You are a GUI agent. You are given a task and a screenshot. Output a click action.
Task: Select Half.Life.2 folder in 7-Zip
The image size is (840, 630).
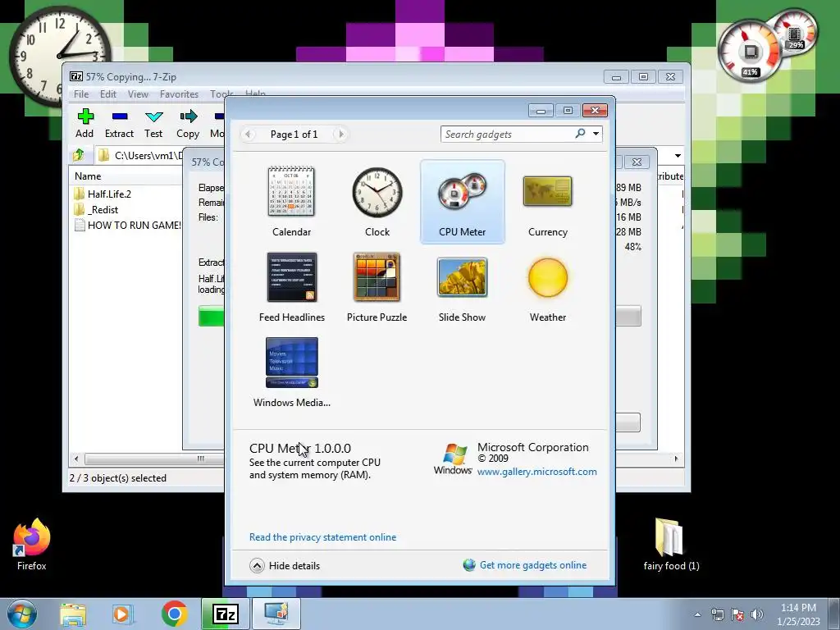click(109, 194)
